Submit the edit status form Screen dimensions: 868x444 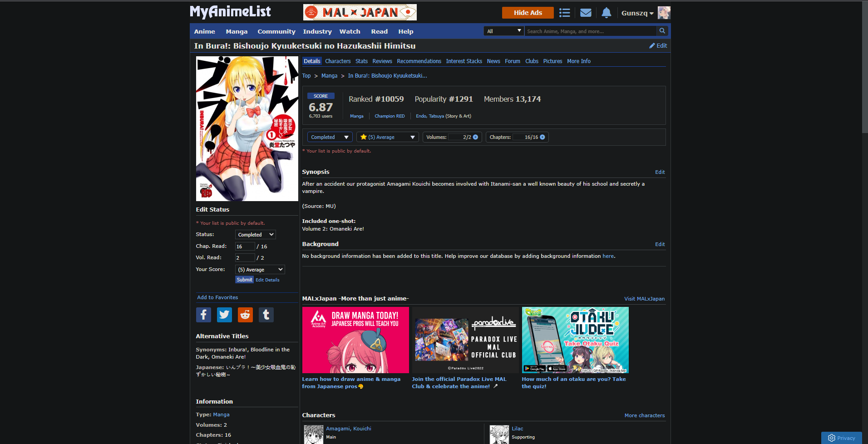pos(244,280)
